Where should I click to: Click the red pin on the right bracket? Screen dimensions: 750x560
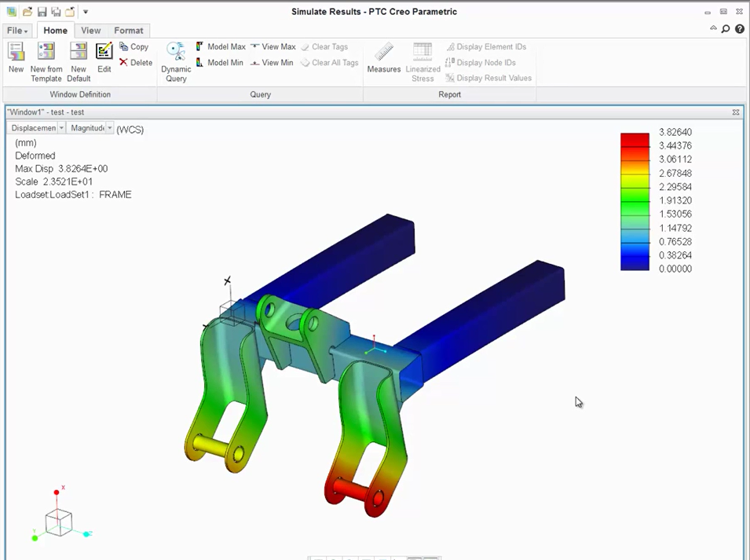click(353, 491)
